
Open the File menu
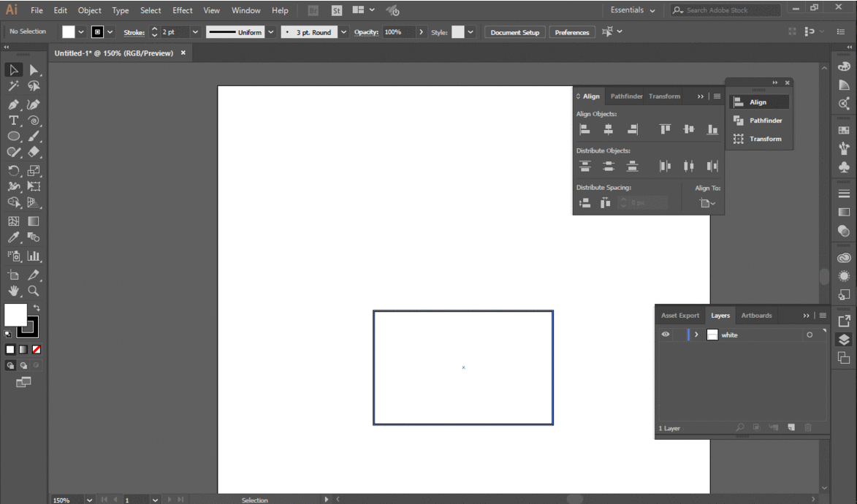click(x=37, y=10)
